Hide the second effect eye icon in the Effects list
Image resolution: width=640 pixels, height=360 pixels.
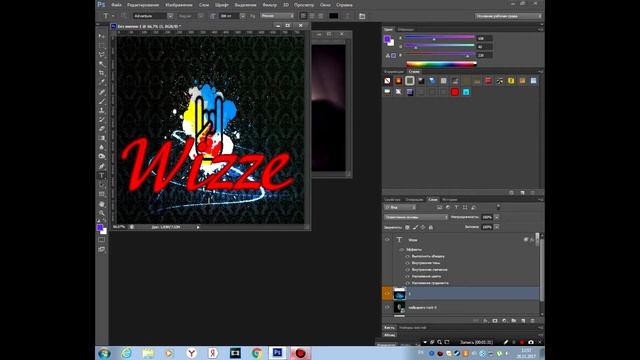pyautogui.click(x=407, y=263)
